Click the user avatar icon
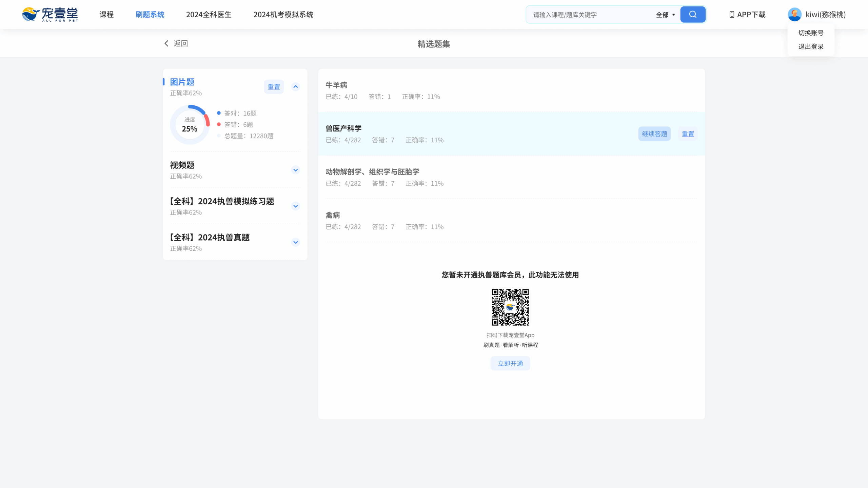 794,15
